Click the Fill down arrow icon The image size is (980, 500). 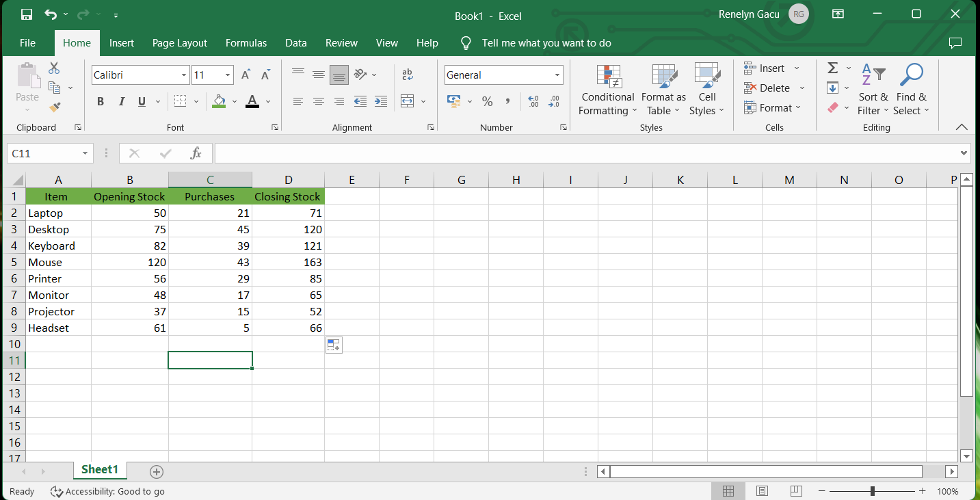pyautogui.click(x=833, y=88)
